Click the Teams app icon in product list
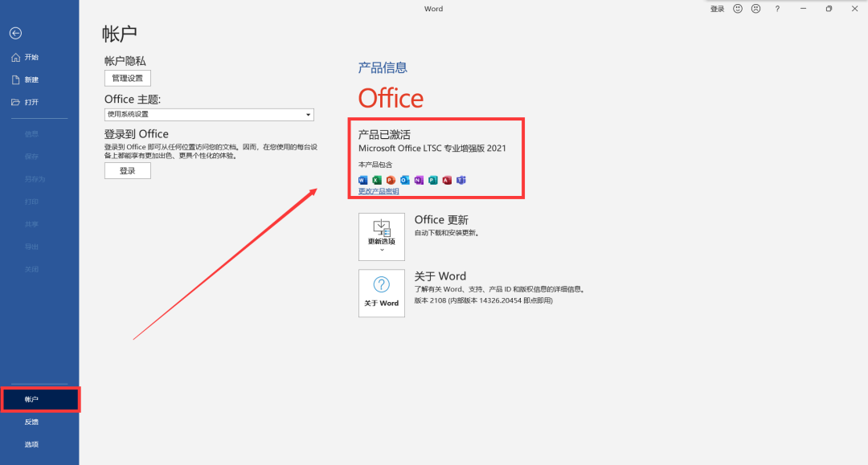The height and width of the screenshot is (465, 868). tap(461, 180)
